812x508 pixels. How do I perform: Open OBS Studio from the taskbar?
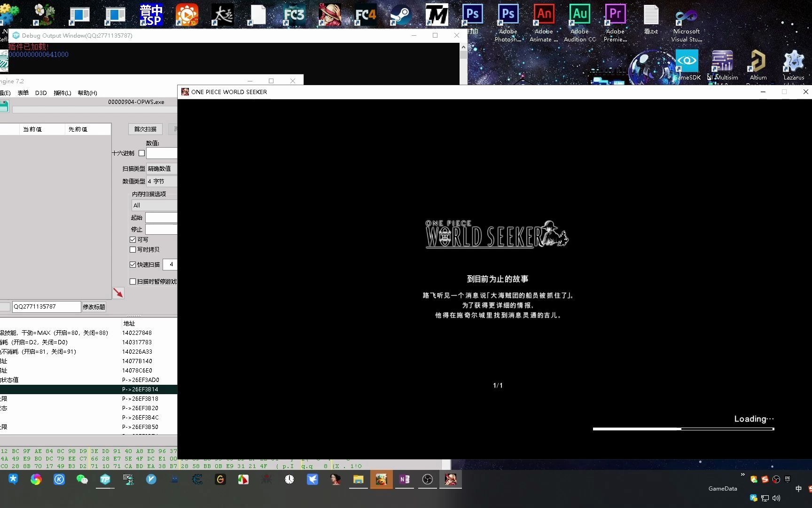[x=427, y=479]
